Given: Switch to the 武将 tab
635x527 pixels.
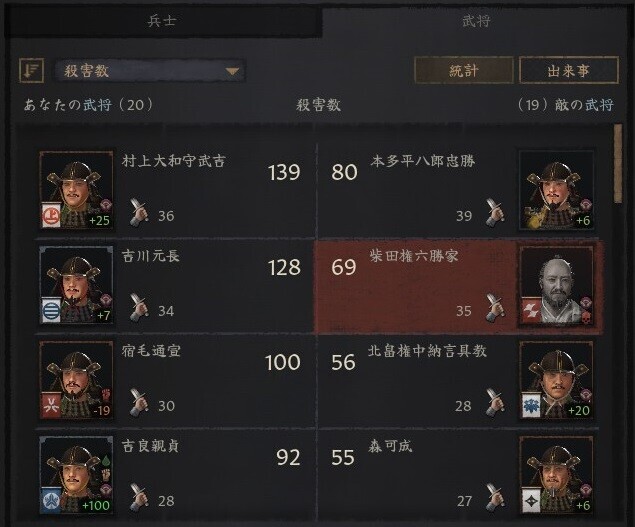Looking at the screenshot, I should 476,20.
